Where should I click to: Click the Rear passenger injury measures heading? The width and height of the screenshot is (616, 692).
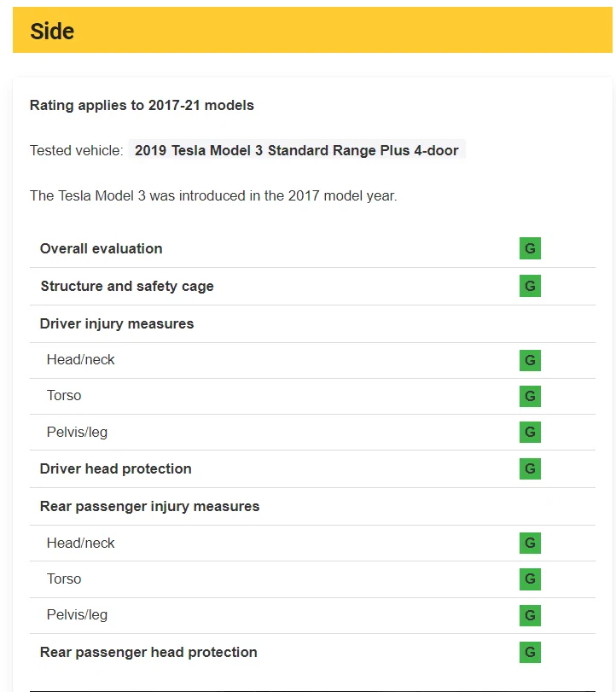click(x=149, y=506)
